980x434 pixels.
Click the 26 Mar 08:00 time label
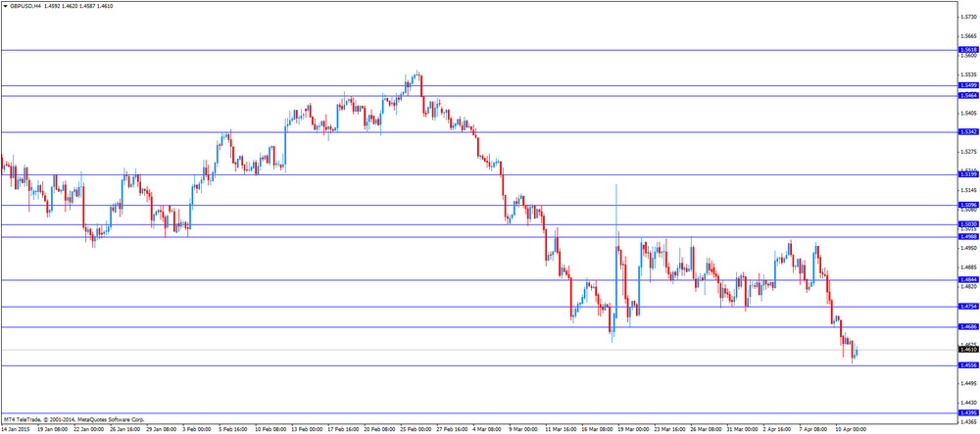click(705, 430)
